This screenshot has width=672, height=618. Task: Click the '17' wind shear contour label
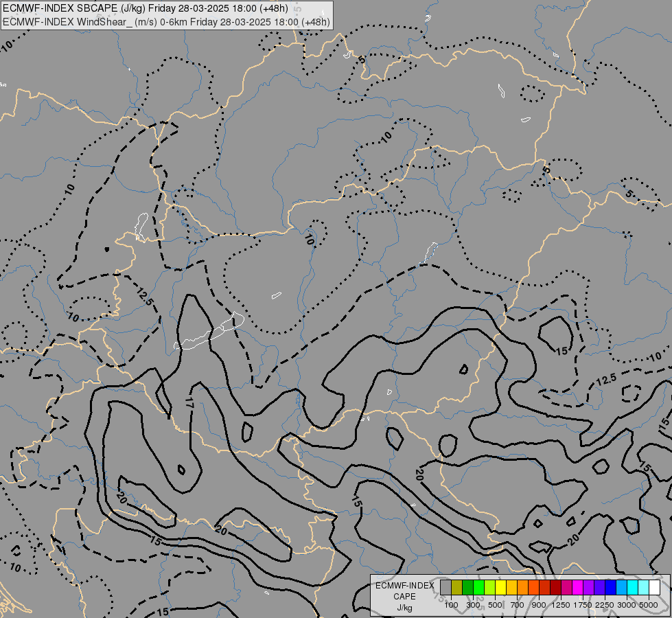coord(189,402)
